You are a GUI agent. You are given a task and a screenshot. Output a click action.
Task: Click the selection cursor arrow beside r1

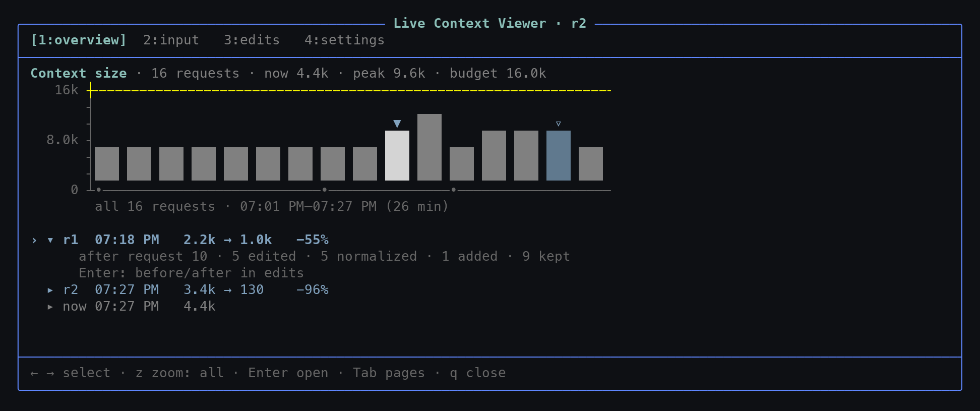(34, 240)
